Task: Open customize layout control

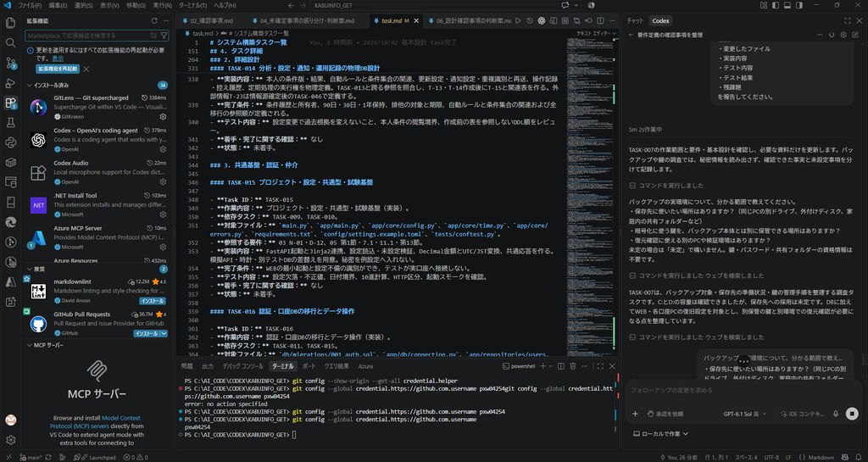Action: (x=764, y=5)
